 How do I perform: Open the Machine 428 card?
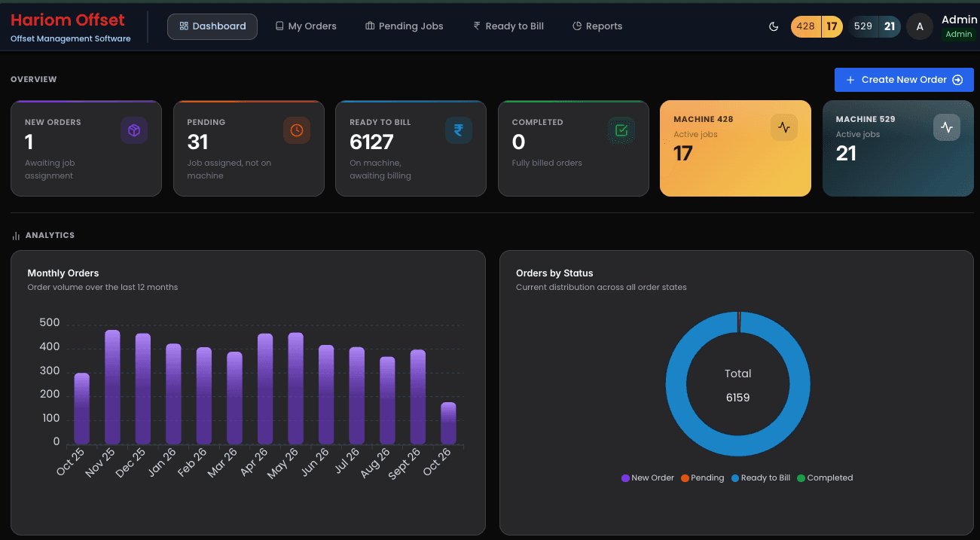point(735,148)
